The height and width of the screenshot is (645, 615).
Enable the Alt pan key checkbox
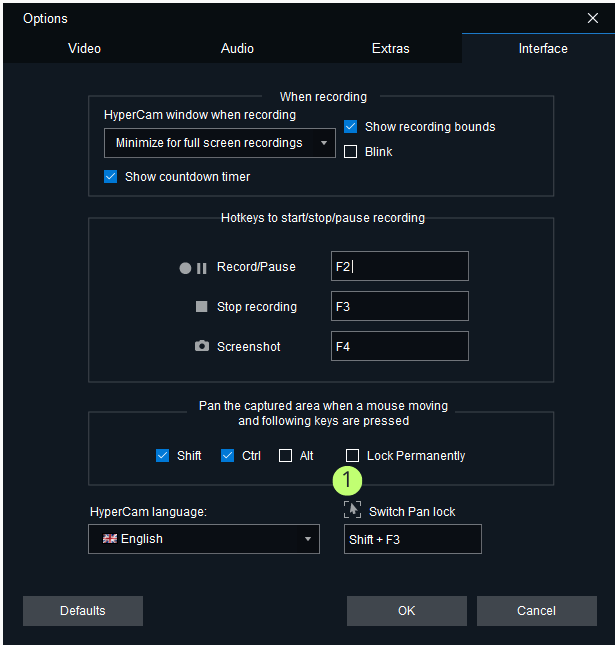285,455
